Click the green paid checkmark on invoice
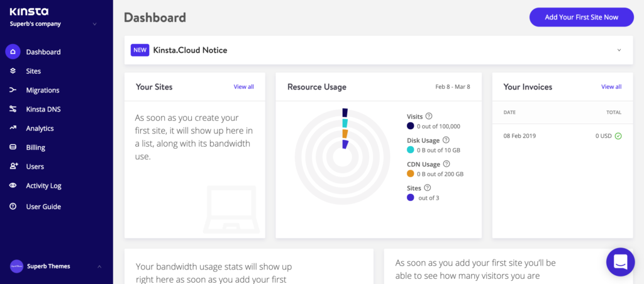The image size is (644, 284). point(618,136)
